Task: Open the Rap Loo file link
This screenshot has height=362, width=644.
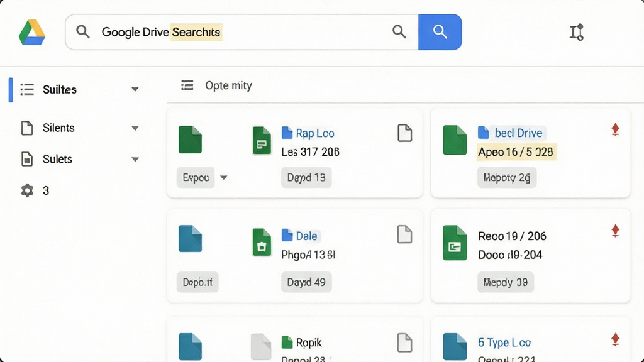Action: coord(315,133)
